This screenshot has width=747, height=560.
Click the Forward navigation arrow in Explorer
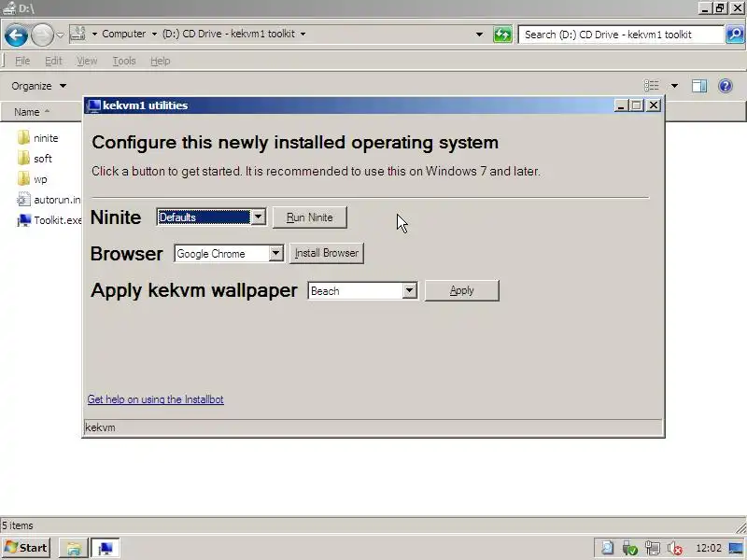42,35
